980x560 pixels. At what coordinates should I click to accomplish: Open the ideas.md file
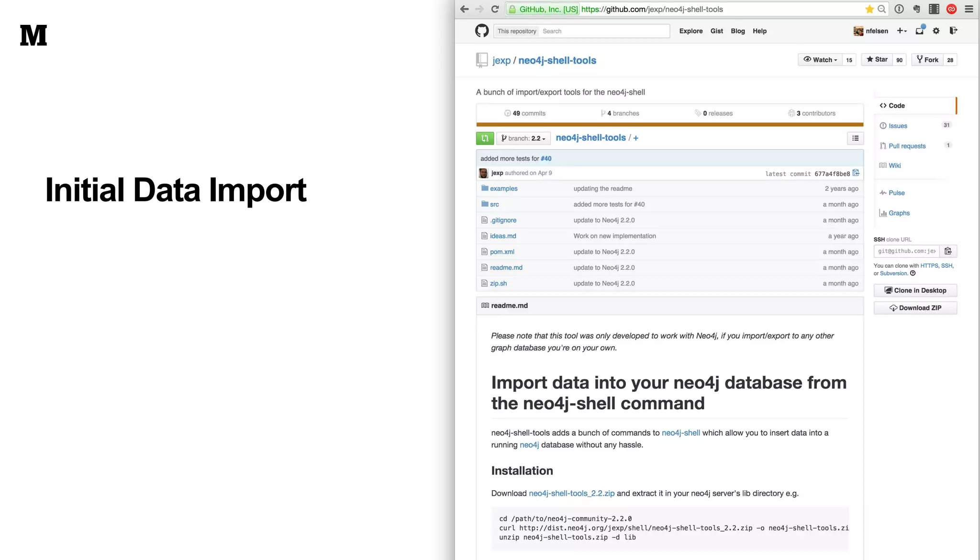[503, 236]
